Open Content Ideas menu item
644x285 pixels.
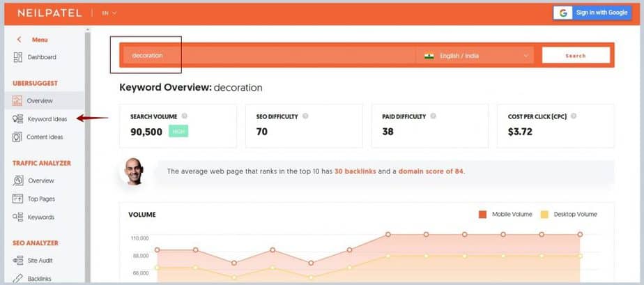tap(45, 137)
